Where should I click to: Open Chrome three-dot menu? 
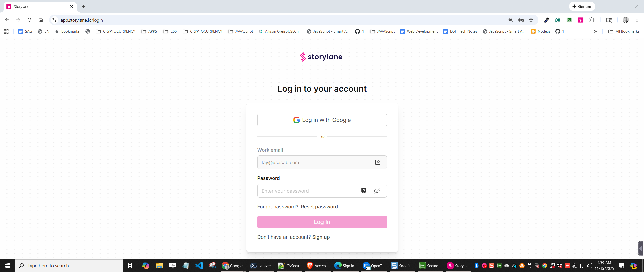coord(637,20)
